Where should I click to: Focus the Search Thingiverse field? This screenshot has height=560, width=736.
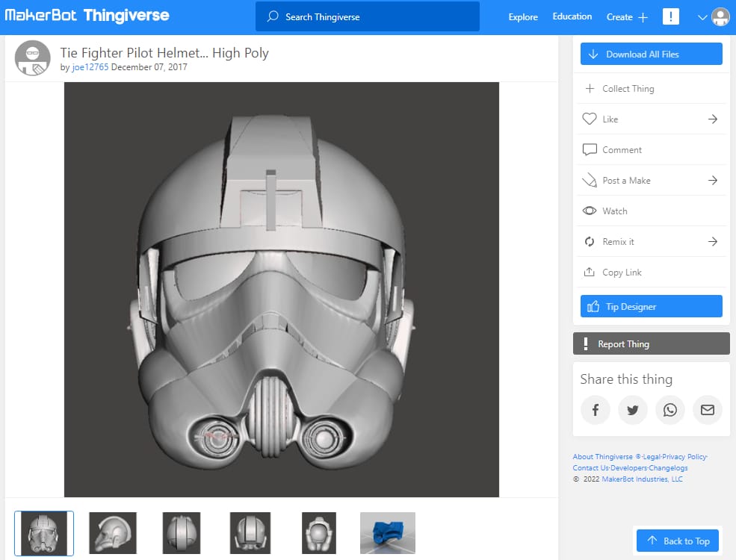[368, 17]
